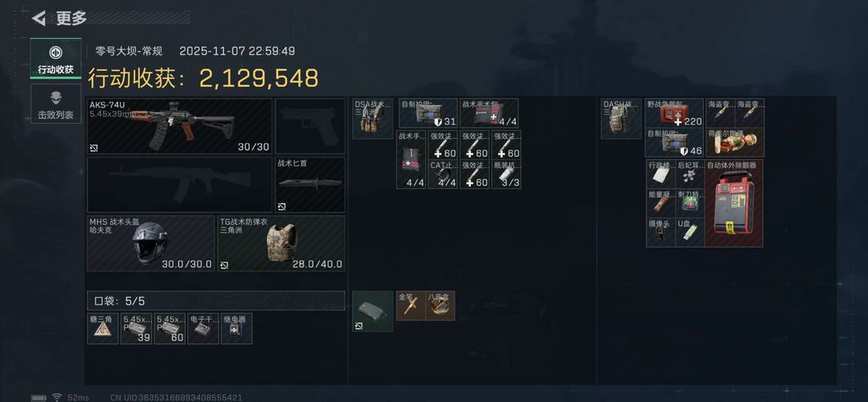The height and width of the screenshot is (402, 868).
Task: Click the MHS 战术头盔 helmet item
Action: [x=150, y=243]
